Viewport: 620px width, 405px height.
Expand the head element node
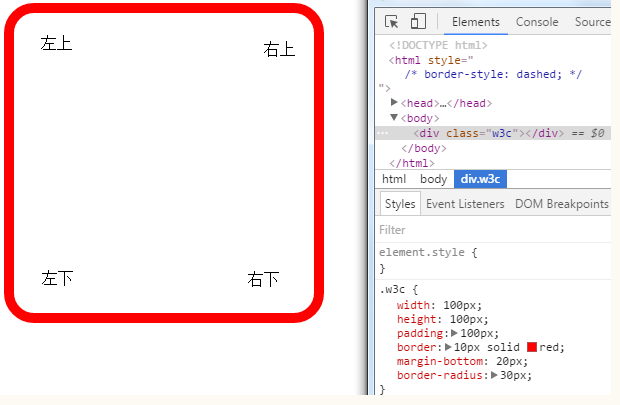tap(394, 102)
